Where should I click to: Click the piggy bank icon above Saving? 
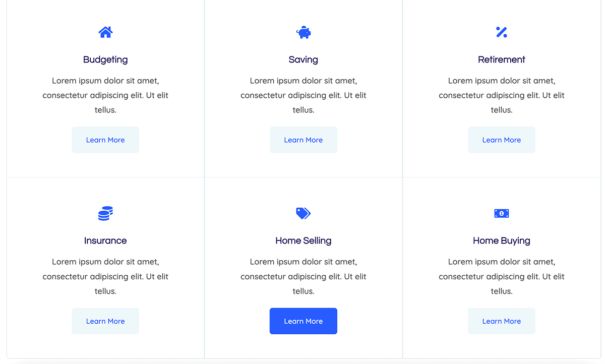pos(304,32)
